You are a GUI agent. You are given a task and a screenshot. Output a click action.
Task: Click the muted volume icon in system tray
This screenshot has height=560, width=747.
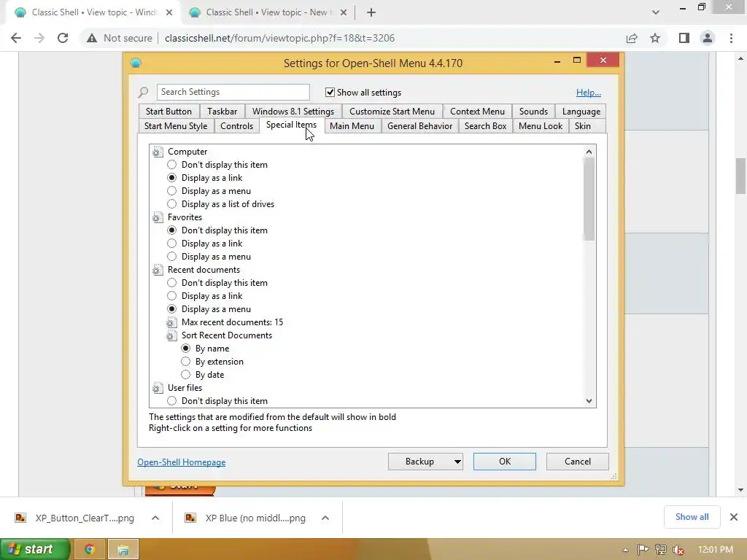678,550
